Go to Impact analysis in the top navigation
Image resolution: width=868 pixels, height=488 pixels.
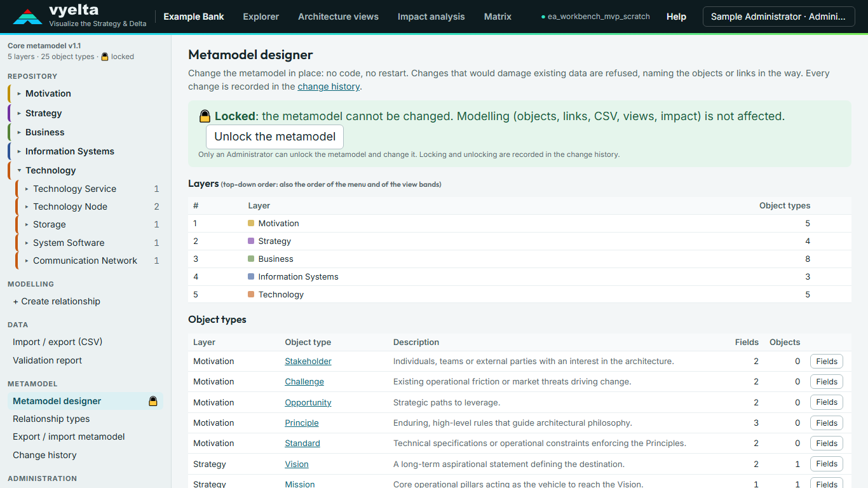click(431, 17)
